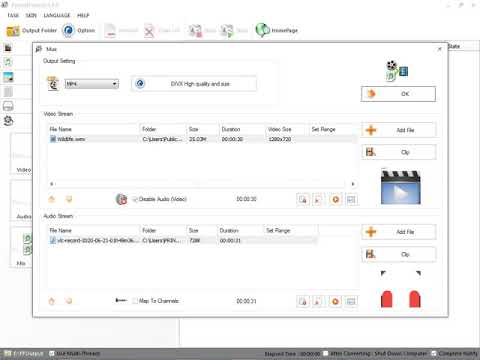Image resolution: width=480 pixels, height=360 pixels.
Task: Move the audio file down with the arrow icon
Action: (x=69, y=301)
